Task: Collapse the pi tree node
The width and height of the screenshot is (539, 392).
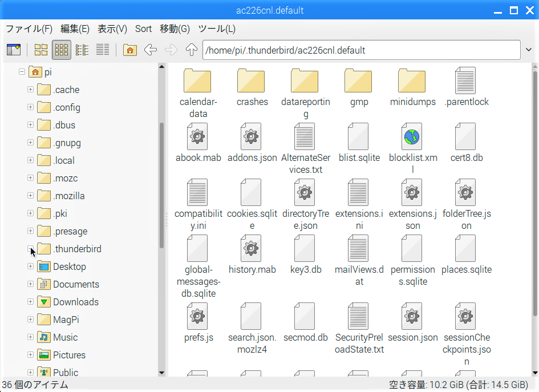Action: point(22,72)
